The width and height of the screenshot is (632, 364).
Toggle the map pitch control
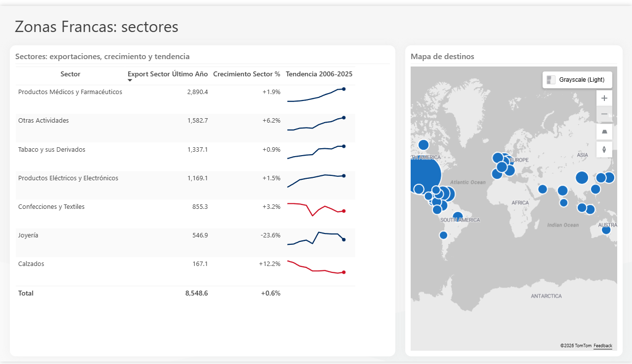pos(604,132)
